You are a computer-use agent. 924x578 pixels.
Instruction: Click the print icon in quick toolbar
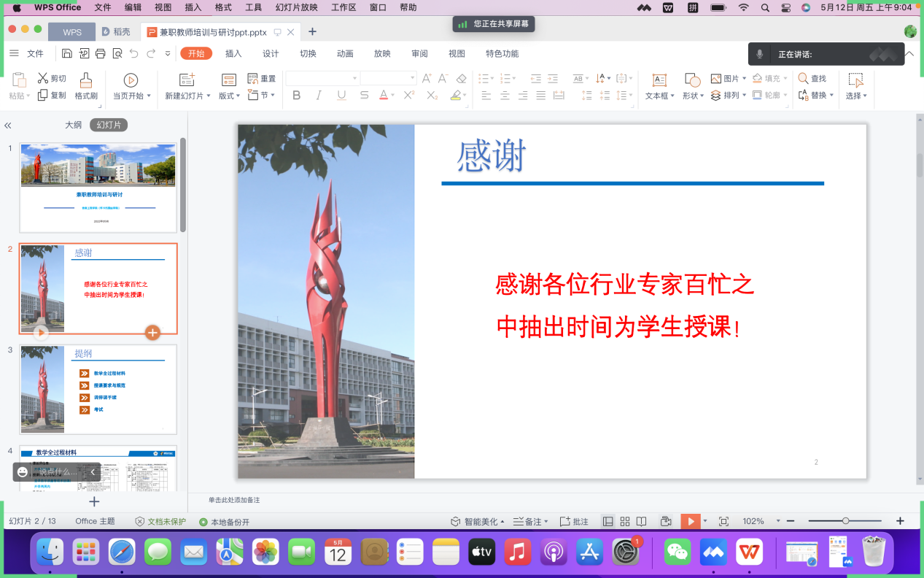tap(101, 53)
